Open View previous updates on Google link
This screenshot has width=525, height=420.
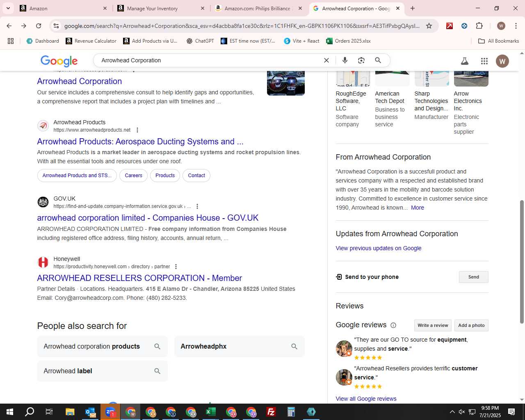378,248
